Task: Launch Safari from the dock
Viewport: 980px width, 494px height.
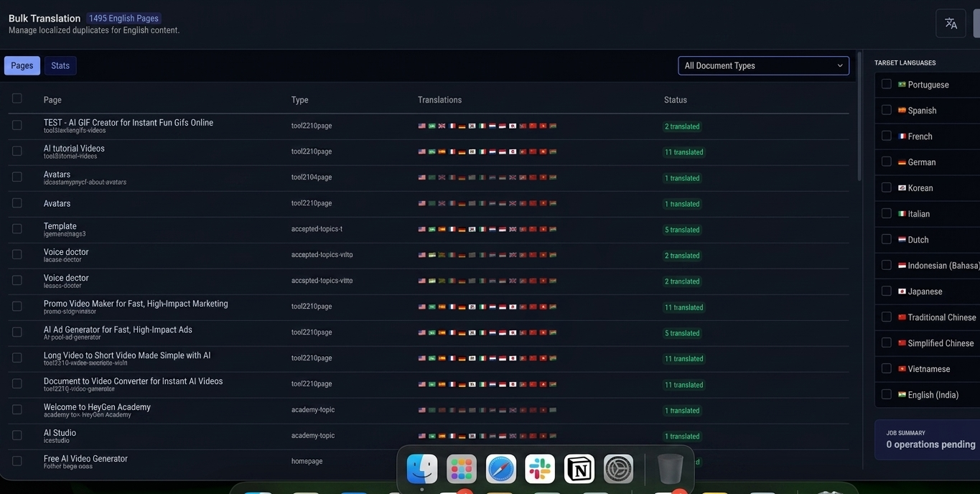Action: point(501,469)
